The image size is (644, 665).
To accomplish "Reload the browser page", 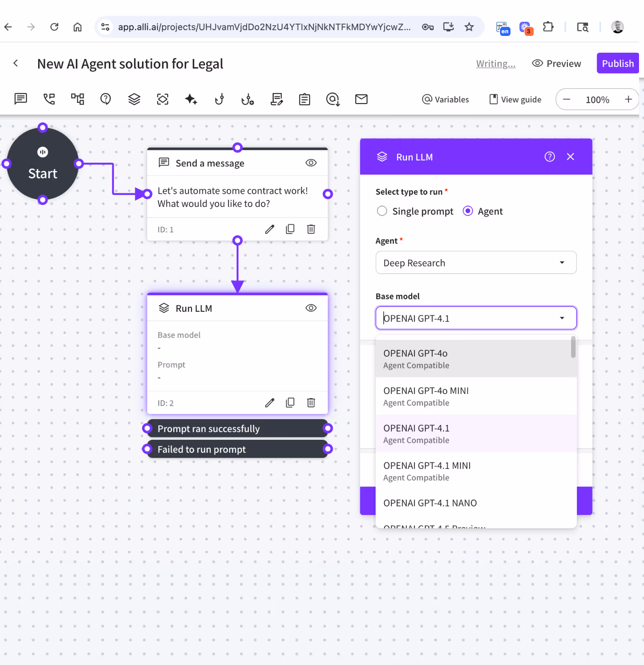I will click(x=54, y=27).
